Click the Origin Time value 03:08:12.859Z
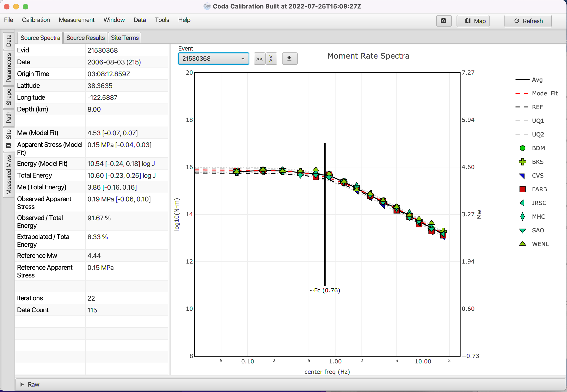 point(109,74)
